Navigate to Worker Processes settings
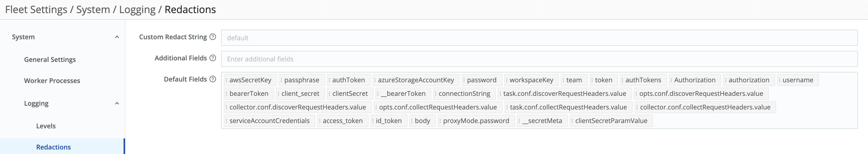The image size is (868, 154). click(x=52, y=81)
